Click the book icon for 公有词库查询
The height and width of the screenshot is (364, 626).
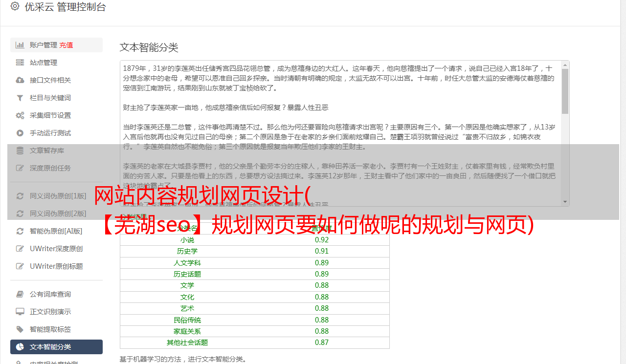pyautogui.click(x=20, y=294)
